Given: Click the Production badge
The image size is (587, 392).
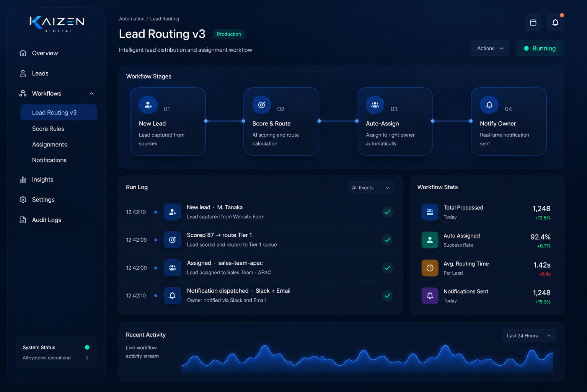Looking at the screenshot, I should (x=229, y=34).
